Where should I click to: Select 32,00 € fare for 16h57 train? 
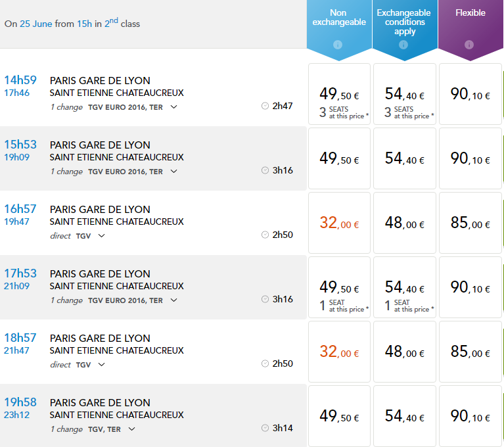(x=339, y=223)
